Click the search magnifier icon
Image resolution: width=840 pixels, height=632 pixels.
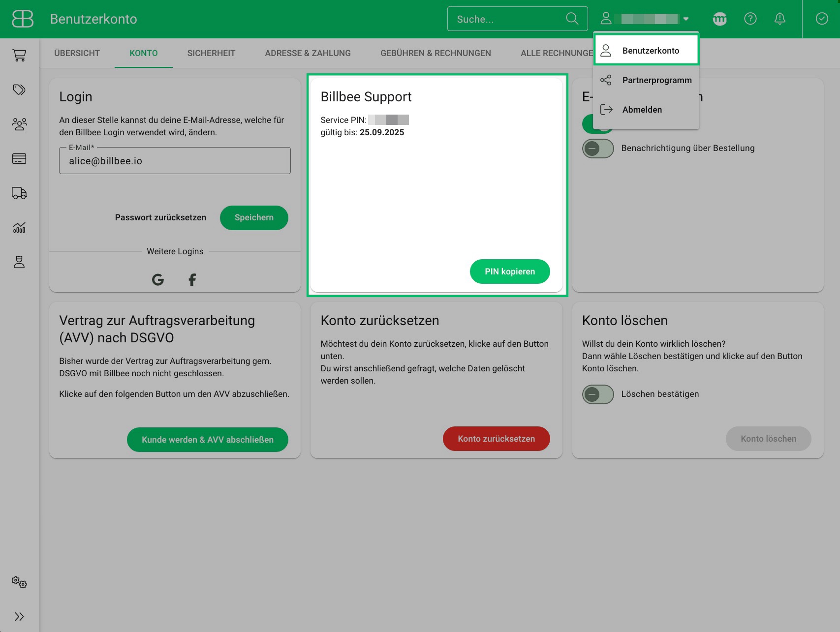(x=572, y=19)
